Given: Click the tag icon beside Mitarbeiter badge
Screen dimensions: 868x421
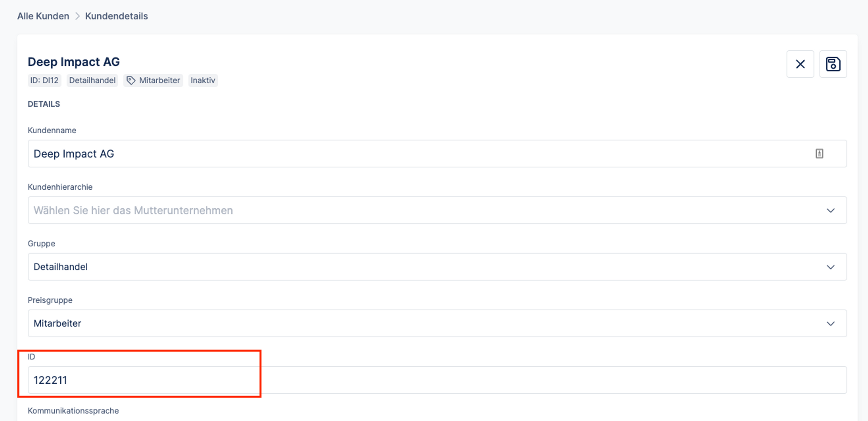Looking at the screenshot, I should click(131, 80).
